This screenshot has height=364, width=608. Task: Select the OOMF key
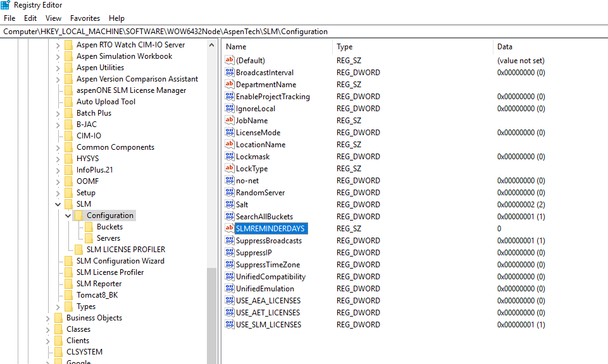tap(88, 181)
